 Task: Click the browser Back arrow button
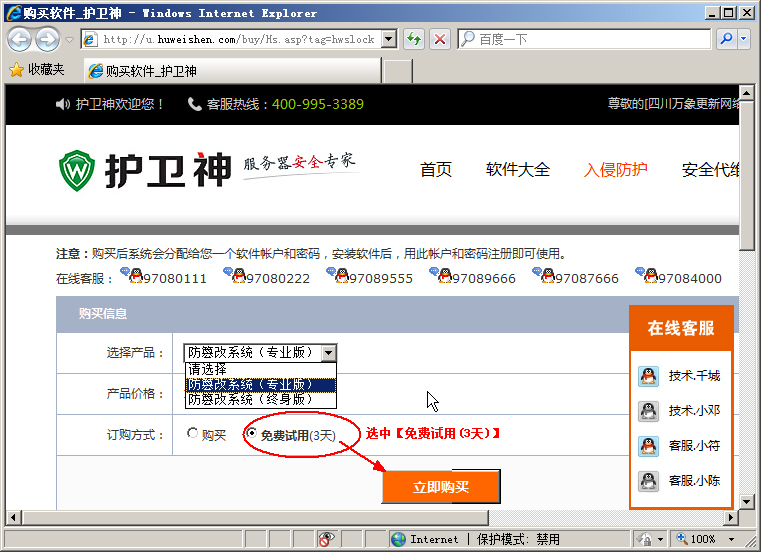pyautogui.click(x=19, y=39)
